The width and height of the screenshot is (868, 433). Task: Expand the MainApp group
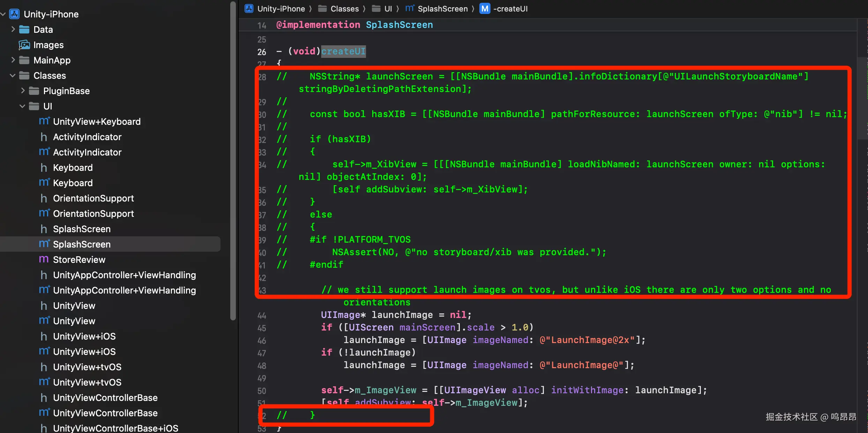tap(13, 60)
